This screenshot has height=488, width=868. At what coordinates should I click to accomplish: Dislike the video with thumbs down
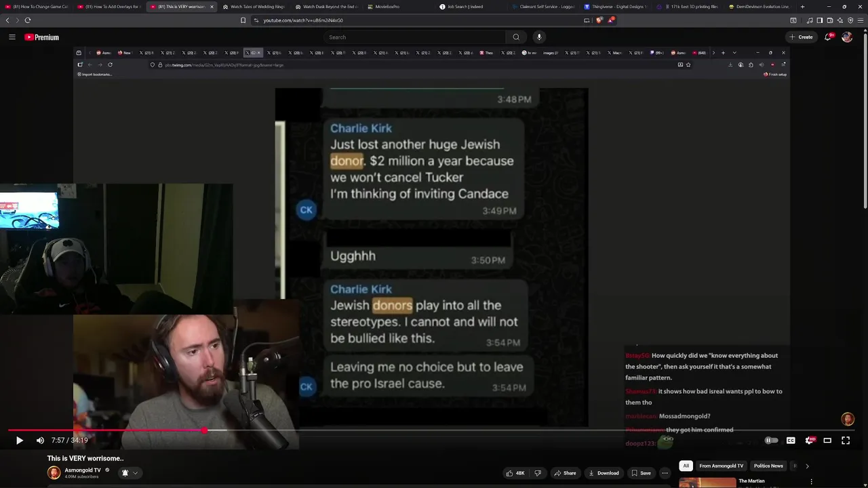[x=538, y=473]
